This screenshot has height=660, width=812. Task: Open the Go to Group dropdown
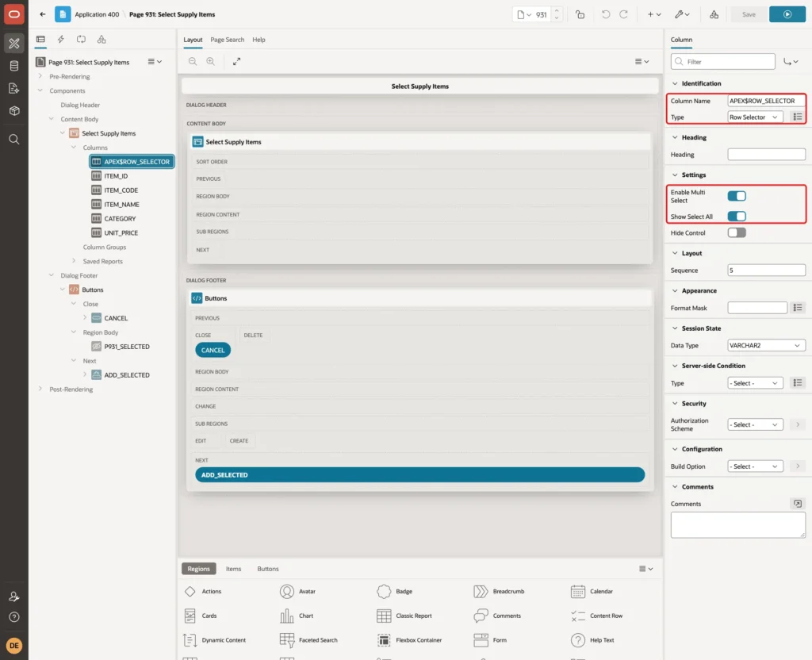(791, 62)
